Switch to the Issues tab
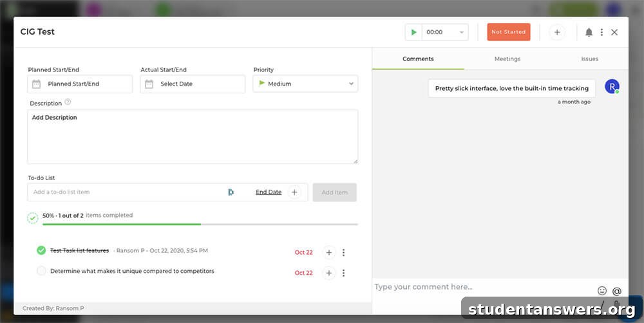This screenshot has height=323, width=644. click(x=589, y=59)
